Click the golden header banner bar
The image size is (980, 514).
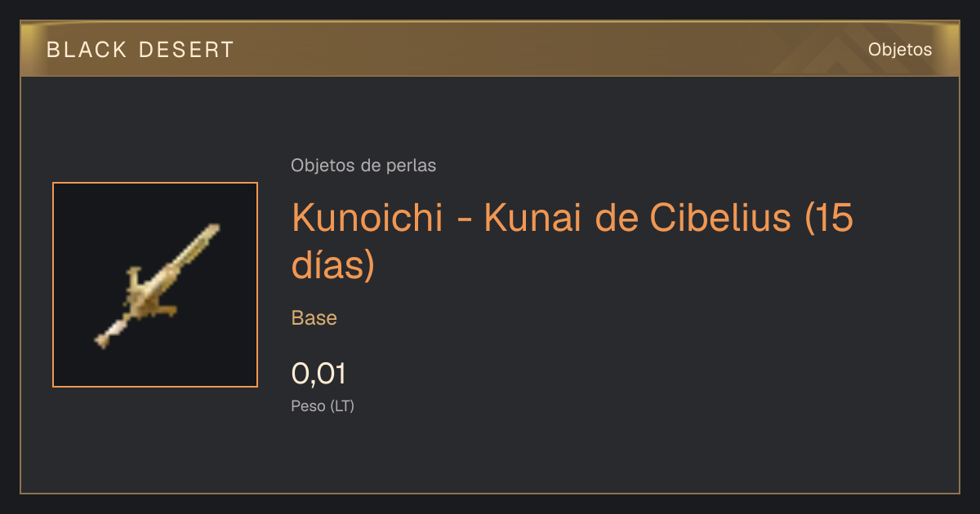tap(490, 49)
